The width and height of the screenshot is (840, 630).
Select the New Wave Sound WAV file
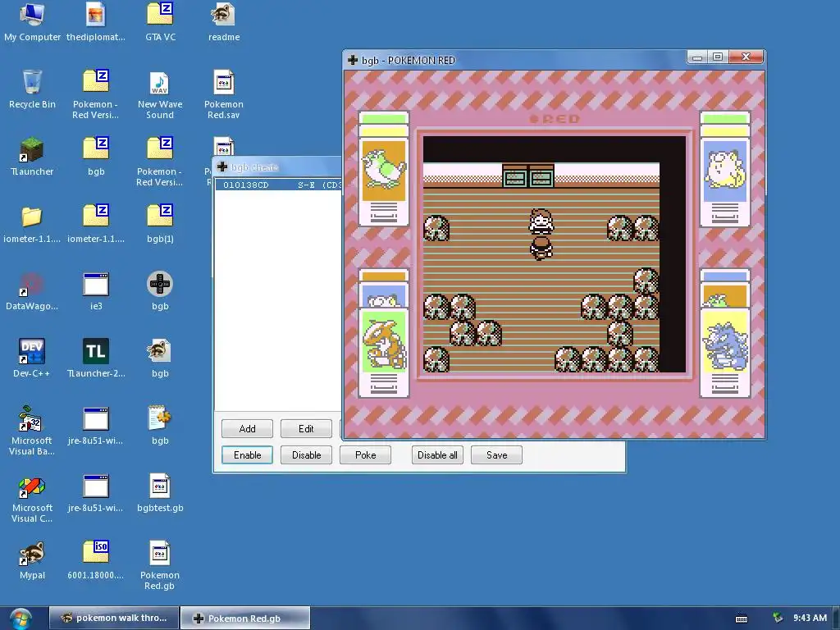click(x=160, y=94)
